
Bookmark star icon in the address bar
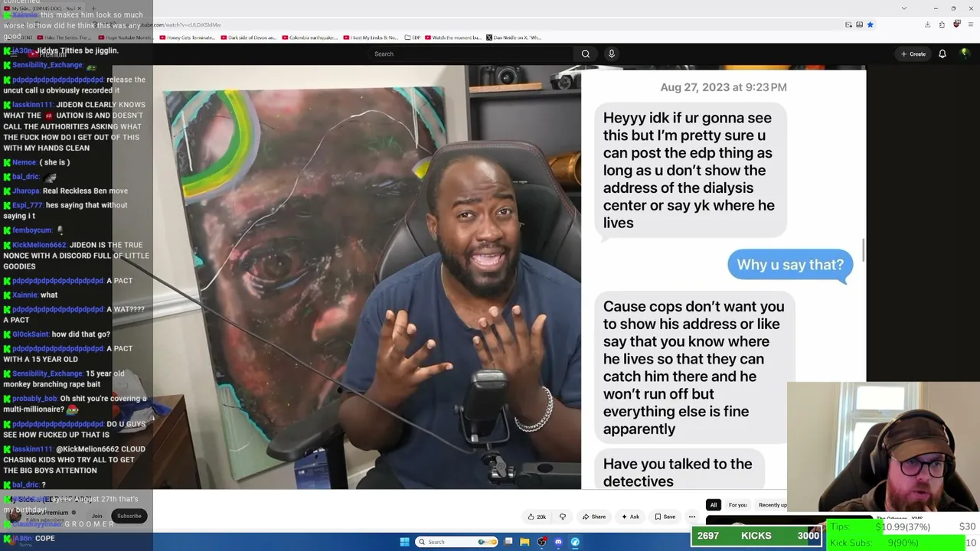[870, 24]
